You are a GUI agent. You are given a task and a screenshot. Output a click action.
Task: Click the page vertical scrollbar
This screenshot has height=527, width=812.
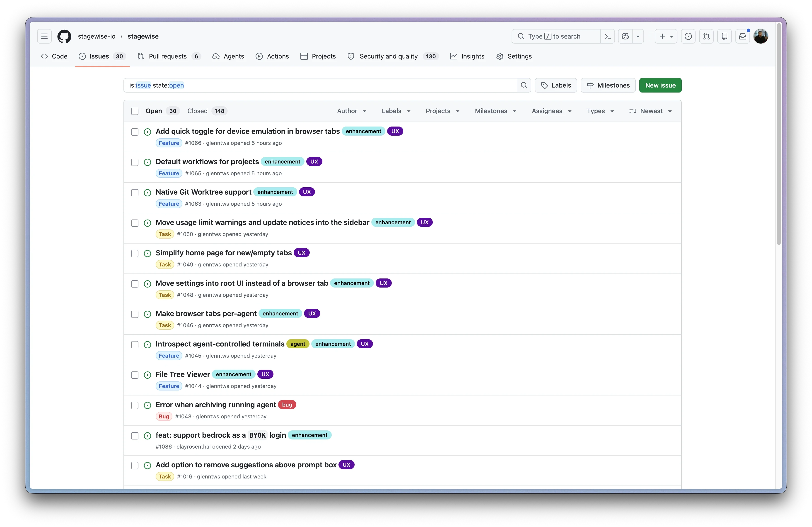point(779,134)
